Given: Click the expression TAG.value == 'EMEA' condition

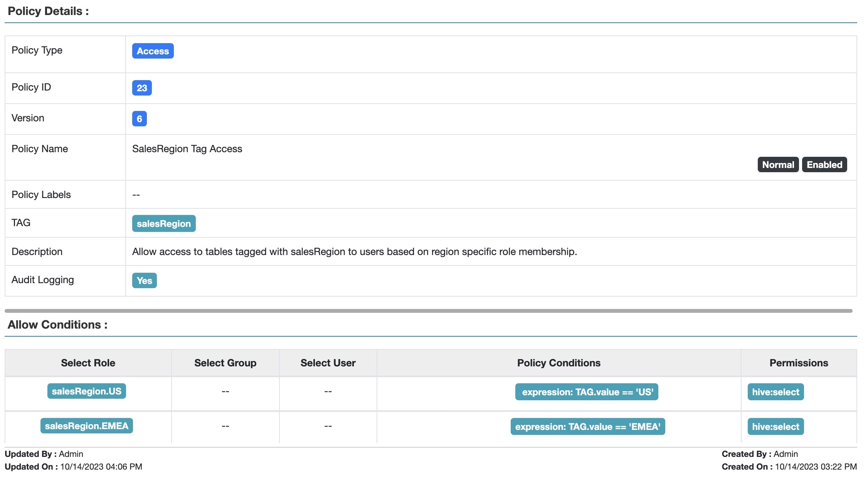Looking at the screenshot, I should [588, 426].
